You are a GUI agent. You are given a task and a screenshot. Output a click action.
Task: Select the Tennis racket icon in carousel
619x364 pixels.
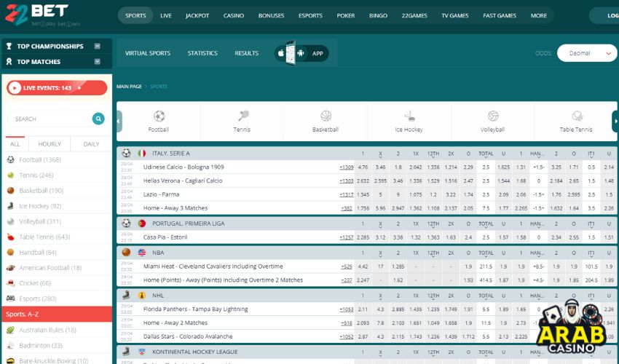243,116
